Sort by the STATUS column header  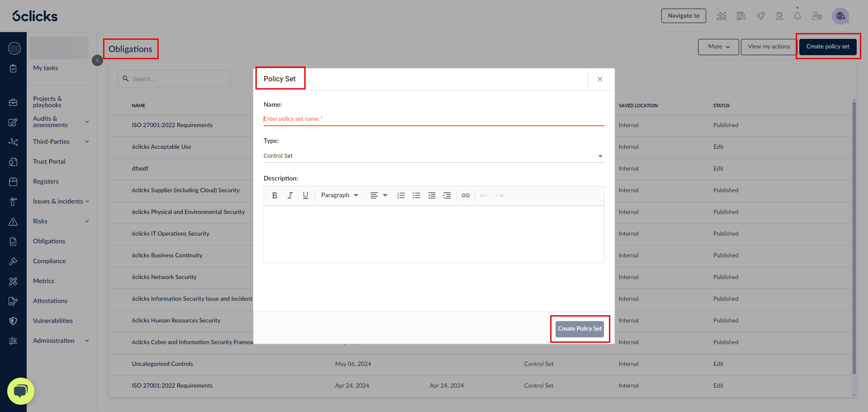722,106
